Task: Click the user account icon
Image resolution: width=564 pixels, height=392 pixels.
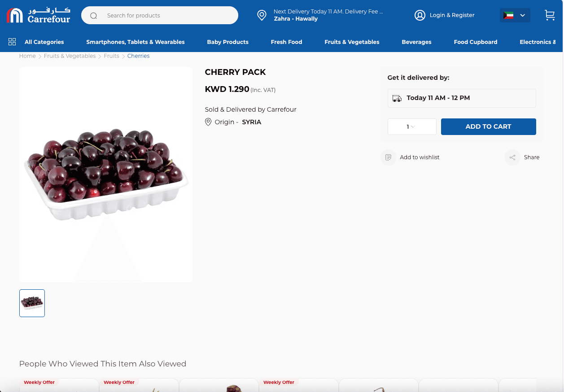Action: 420,15
